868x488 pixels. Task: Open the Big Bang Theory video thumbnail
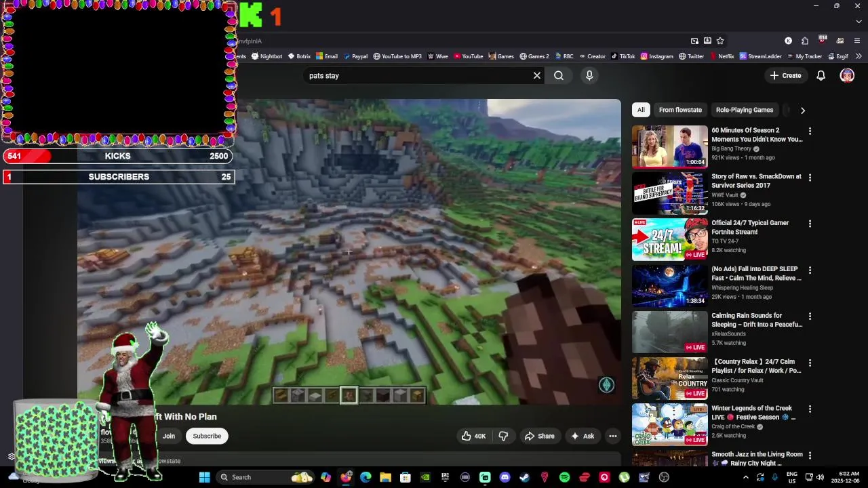click(x=670, y=146)
